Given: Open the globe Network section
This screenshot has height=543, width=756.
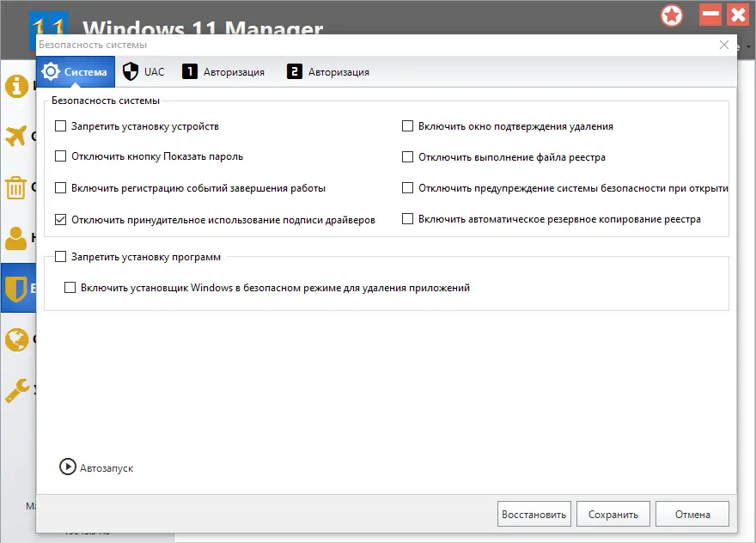Looking at the screenshot, I should [x=17, y=340].
